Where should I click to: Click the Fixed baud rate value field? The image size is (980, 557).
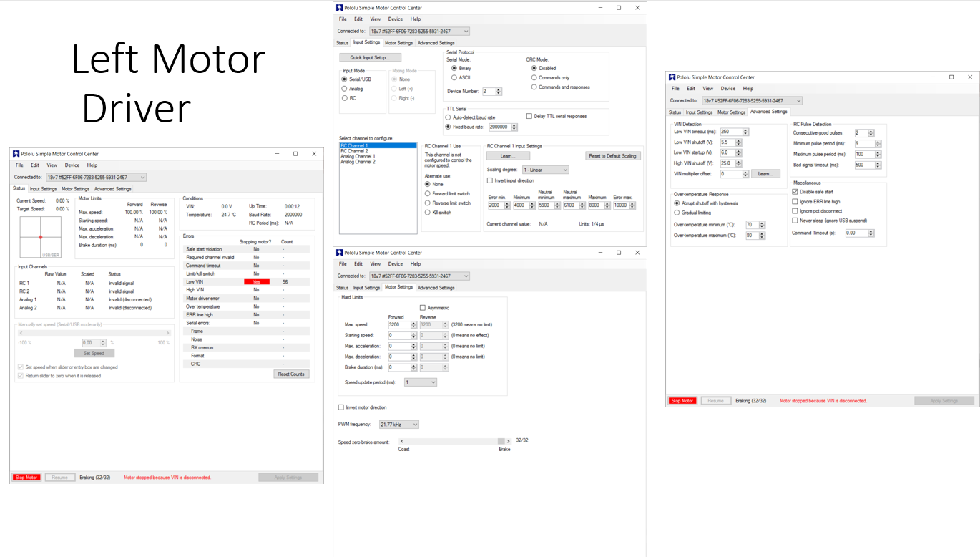[499, 127]
